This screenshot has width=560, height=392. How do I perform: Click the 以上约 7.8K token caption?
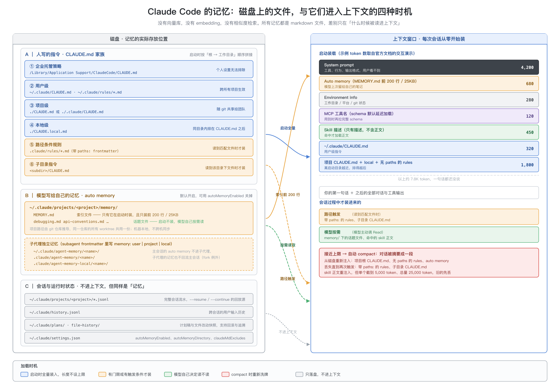(429, 179)
